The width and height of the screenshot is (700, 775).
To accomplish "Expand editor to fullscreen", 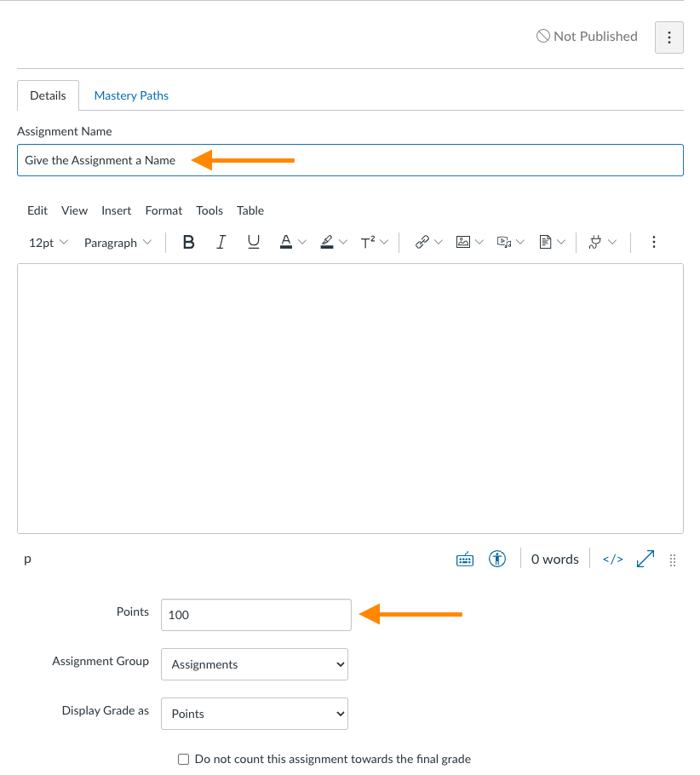I will [645, 559].
